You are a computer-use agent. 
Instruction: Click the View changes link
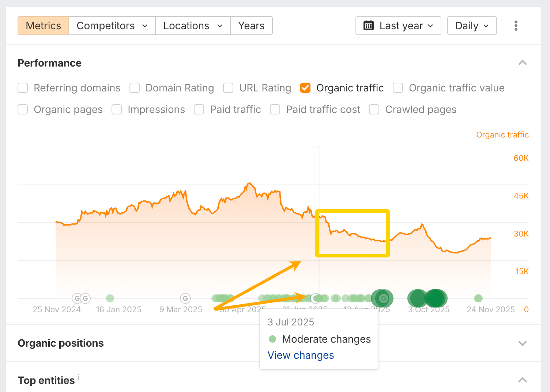[x=301, y=355]
